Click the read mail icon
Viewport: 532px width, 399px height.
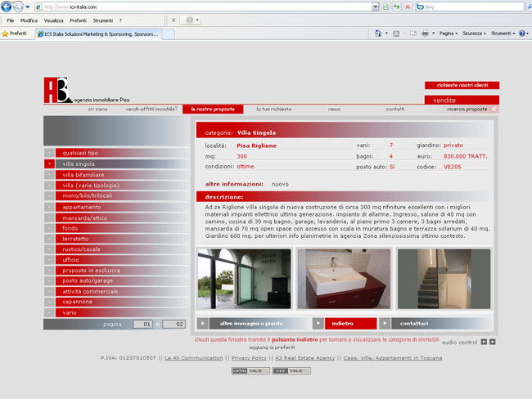413,34
